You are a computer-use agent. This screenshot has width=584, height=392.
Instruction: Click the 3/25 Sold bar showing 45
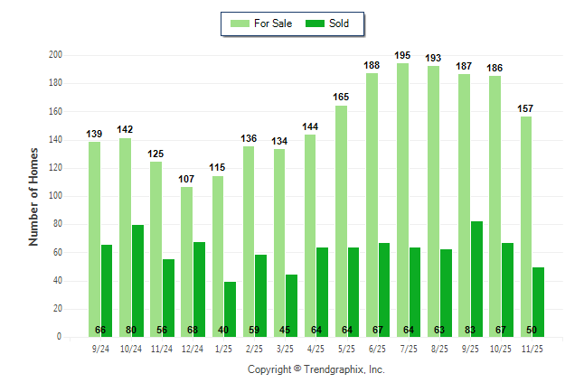click(291, 305)
